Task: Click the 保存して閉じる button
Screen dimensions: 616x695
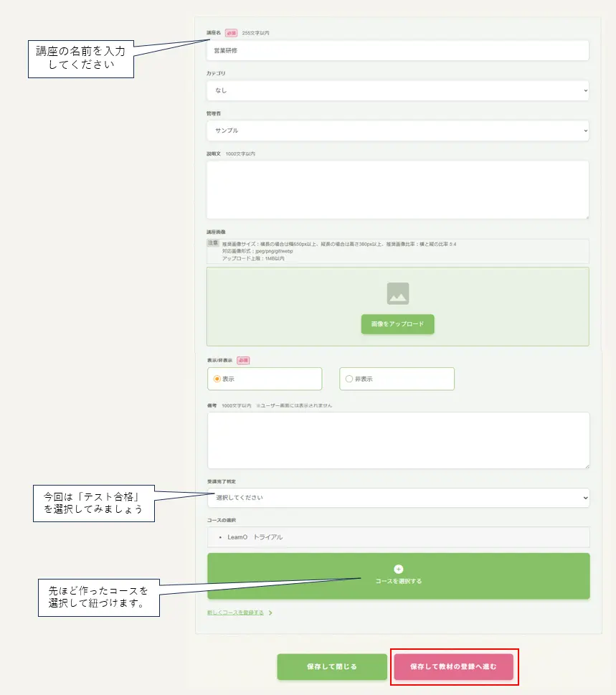Action: coord(332,666)
